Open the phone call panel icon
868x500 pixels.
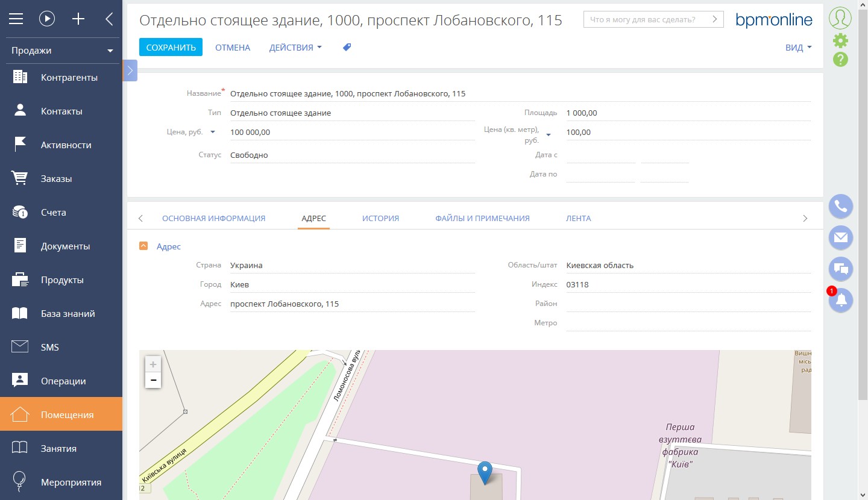(840, 207)
